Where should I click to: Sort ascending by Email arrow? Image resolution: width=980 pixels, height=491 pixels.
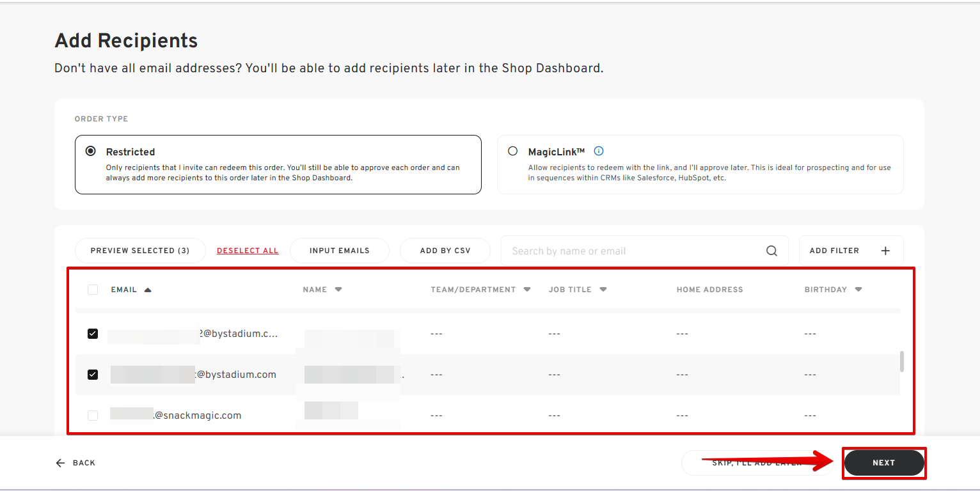click(x=148, y=290)
